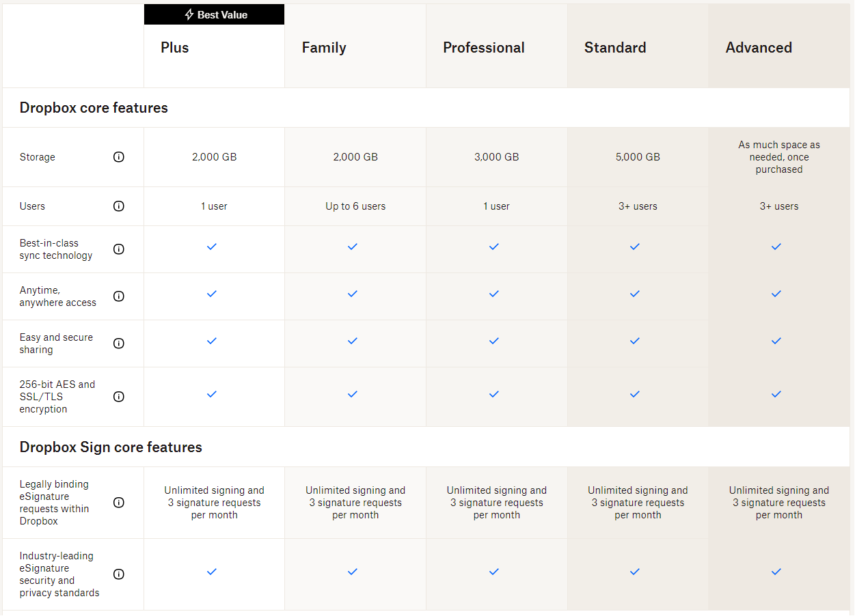Open the info icon next to Users
The image size is (855, 616).
pos(119,206)
